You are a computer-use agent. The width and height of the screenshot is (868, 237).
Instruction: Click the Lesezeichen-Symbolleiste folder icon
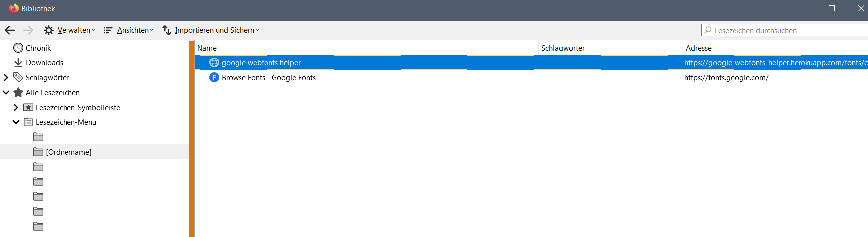click(28, 107)
